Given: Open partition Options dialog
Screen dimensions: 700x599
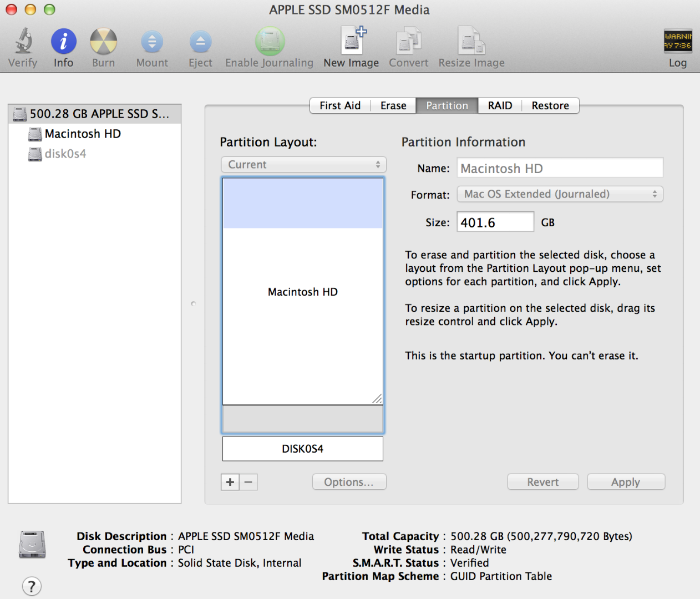Looking at the screenshot, I should tap(349, 481).
